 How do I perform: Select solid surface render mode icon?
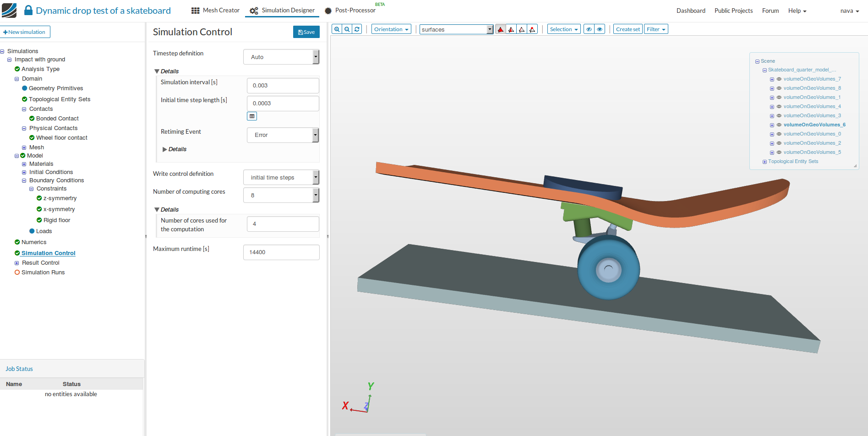501,29
